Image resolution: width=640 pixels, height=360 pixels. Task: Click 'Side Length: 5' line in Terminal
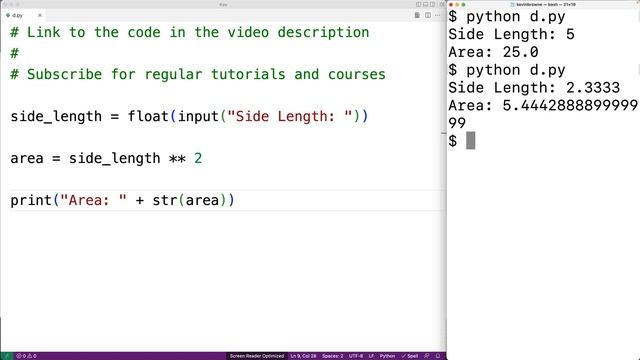tap(511, 34)
